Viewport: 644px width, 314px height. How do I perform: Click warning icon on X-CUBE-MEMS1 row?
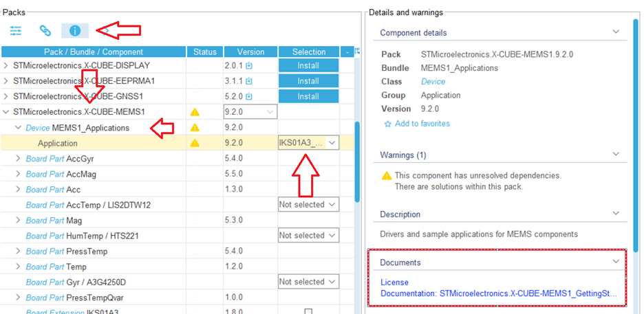(195, 112)
